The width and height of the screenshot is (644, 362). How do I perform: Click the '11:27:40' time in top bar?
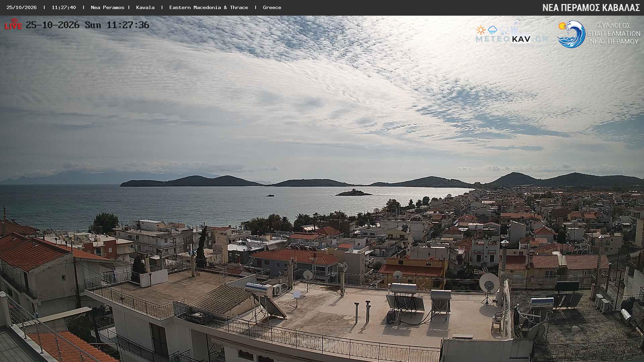click(x=64, y=7)
